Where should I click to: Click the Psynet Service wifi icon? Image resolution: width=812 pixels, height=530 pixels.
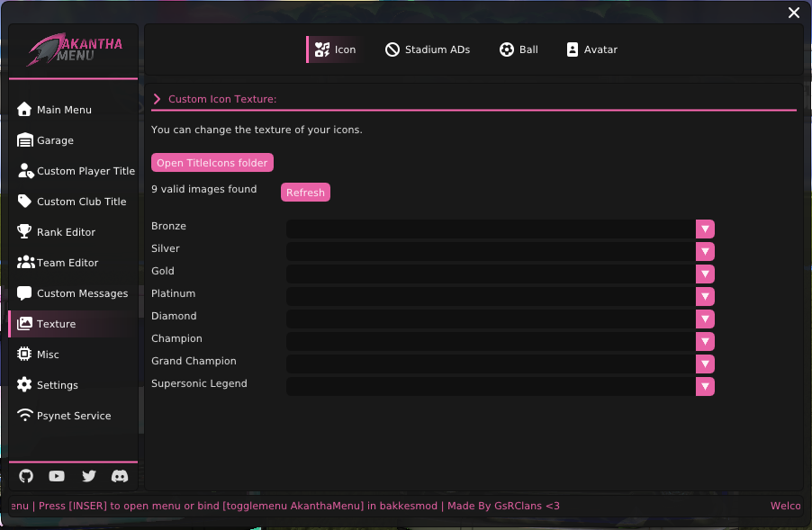pos(25,416)
